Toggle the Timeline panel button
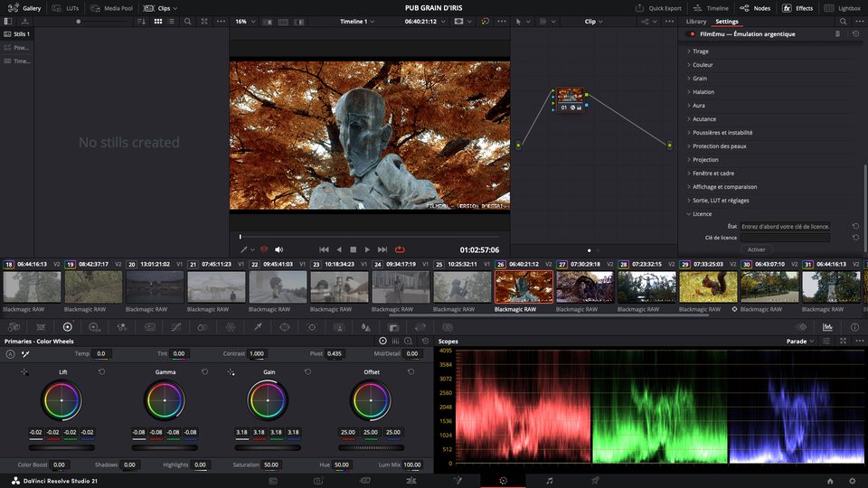868x488 pixels. click(711, 8)
